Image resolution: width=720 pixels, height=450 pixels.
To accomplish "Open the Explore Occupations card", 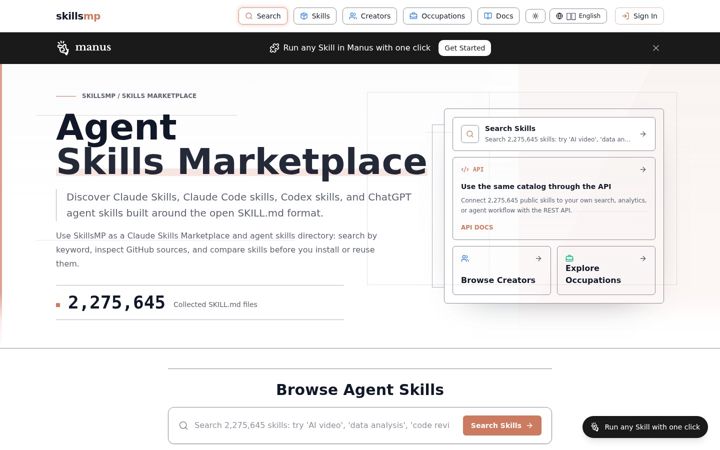I will click(x=606, y=270).
